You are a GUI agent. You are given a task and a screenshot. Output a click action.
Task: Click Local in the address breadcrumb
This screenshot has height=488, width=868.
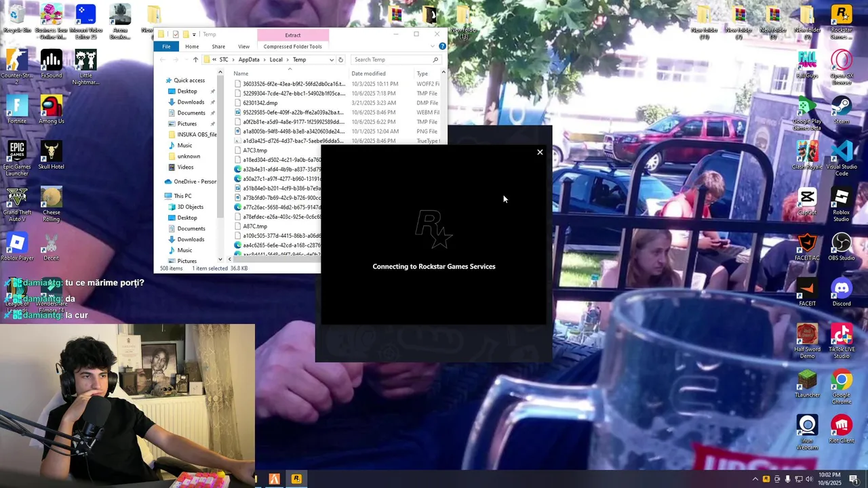point(276,60)
